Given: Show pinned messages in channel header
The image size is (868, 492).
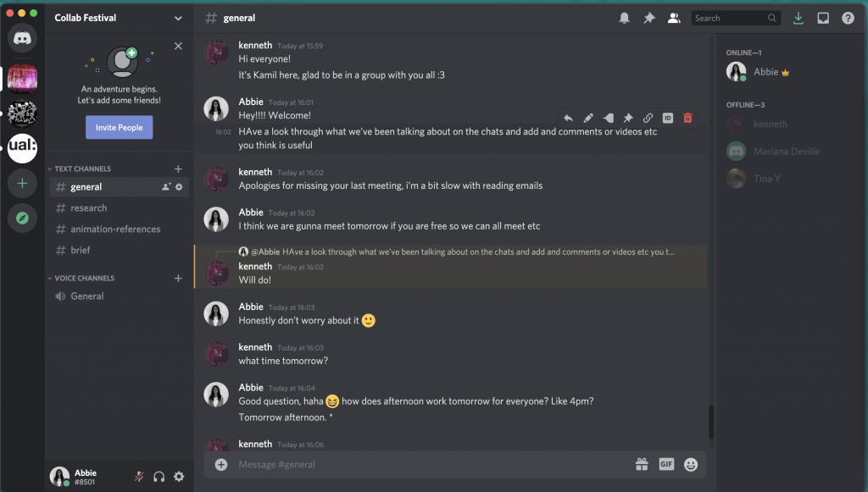Looking at the screenshot, I should coord(649,18).
